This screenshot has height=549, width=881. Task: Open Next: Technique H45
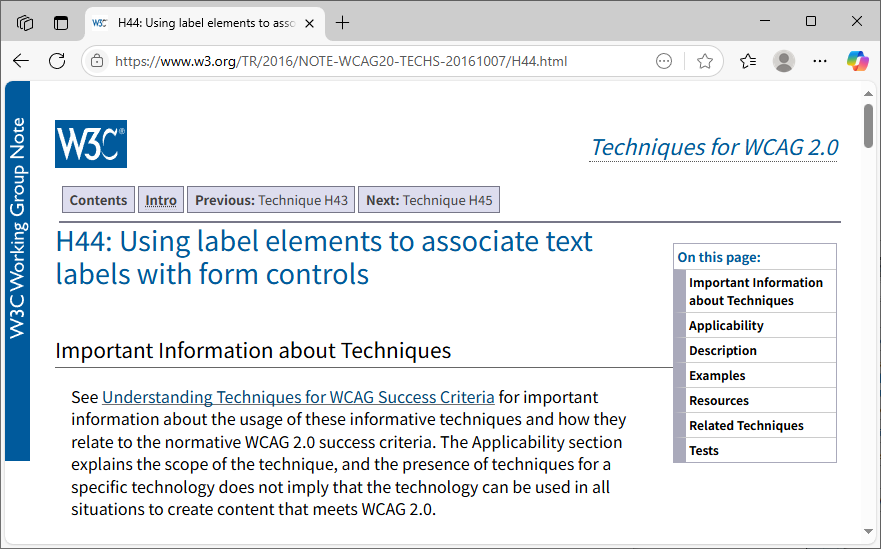[429, 200]
